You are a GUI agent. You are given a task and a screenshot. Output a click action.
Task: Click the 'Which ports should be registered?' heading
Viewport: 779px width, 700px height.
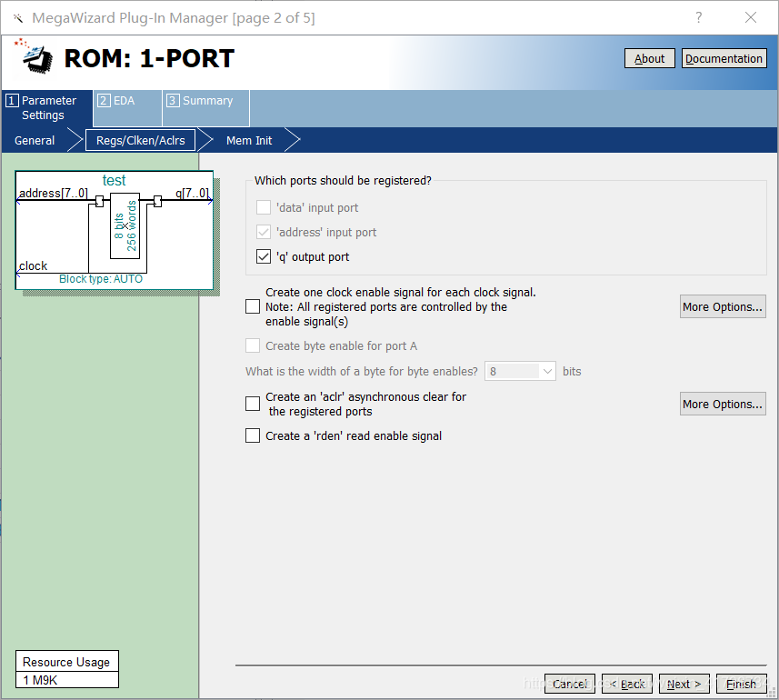(x=343, y=180)
